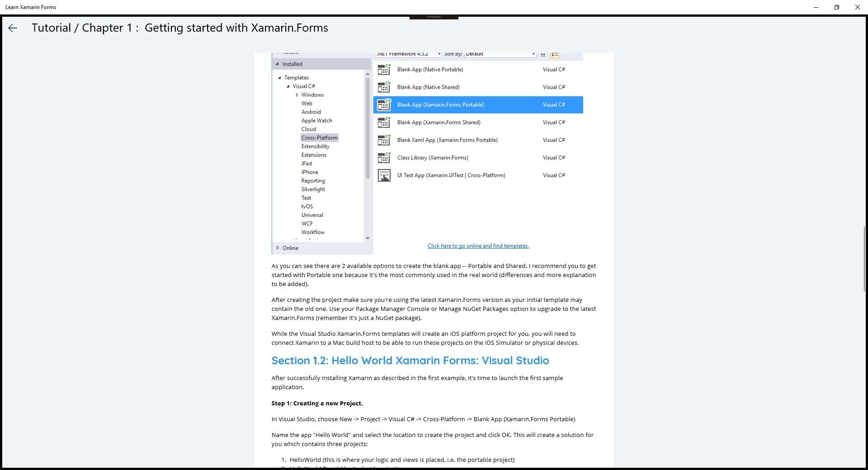868x470 pixels.
Task: Select the Silverlight template category
Action: 313,189
